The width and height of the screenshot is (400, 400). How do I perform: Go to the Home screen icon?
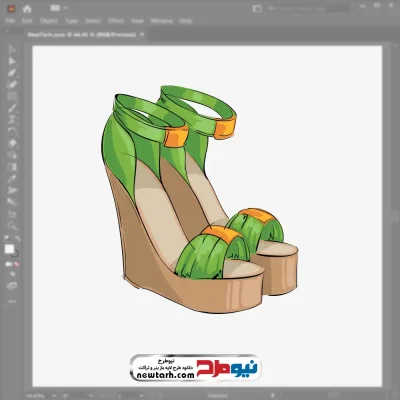(x=27, y=9)
